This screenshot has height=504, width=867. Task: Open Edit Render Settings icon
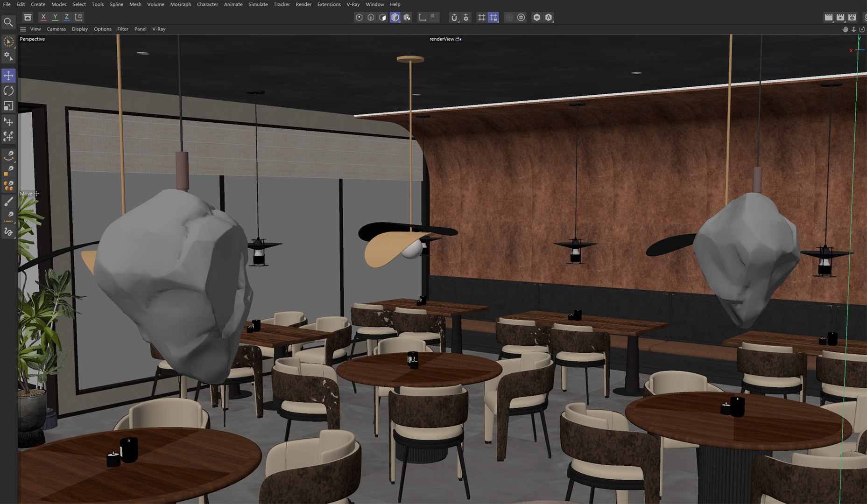point(852,17)
